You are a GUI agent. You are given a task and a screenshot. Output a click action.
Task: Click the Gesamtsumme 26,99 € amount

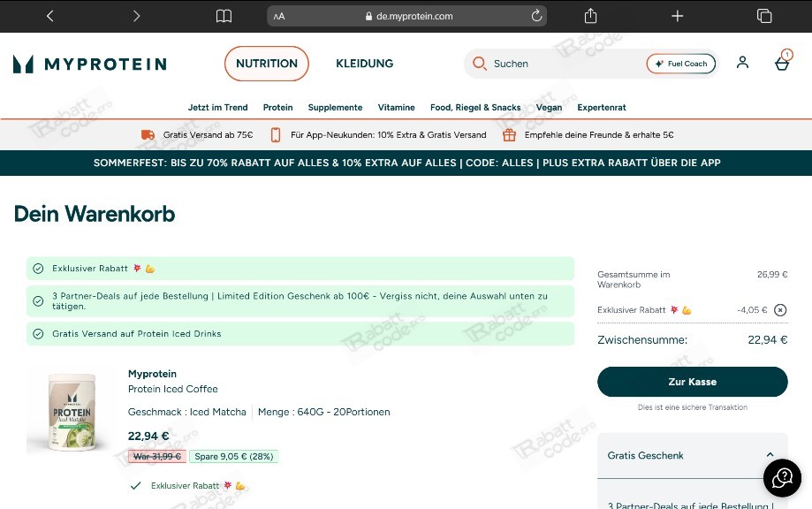(772, 275)
